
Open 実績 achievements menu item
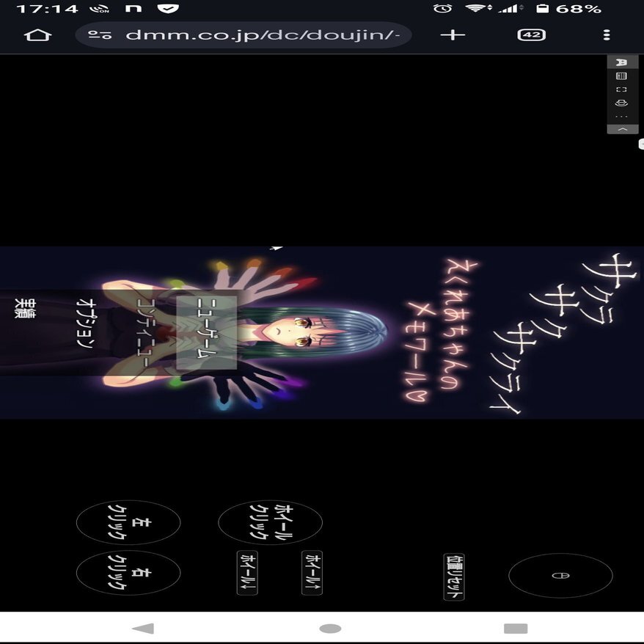coord(25,310)
